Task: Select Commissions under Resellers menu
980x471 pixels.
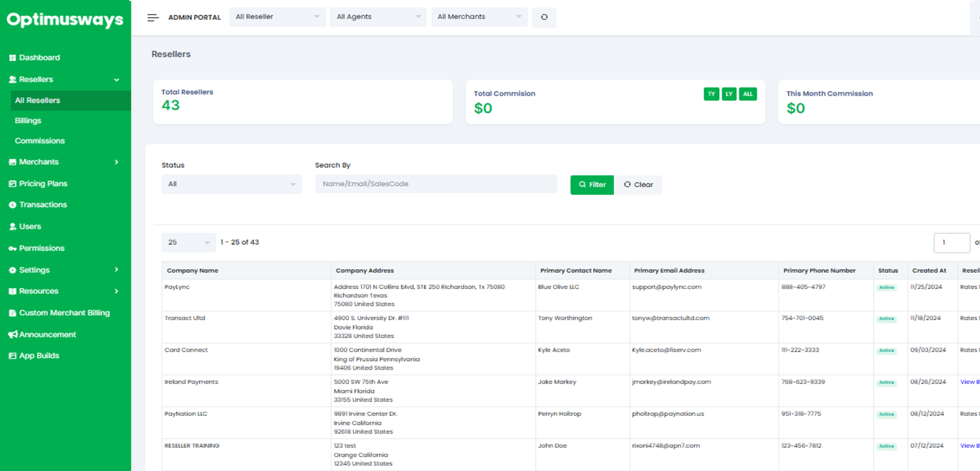Action: [x=40, y=141]
